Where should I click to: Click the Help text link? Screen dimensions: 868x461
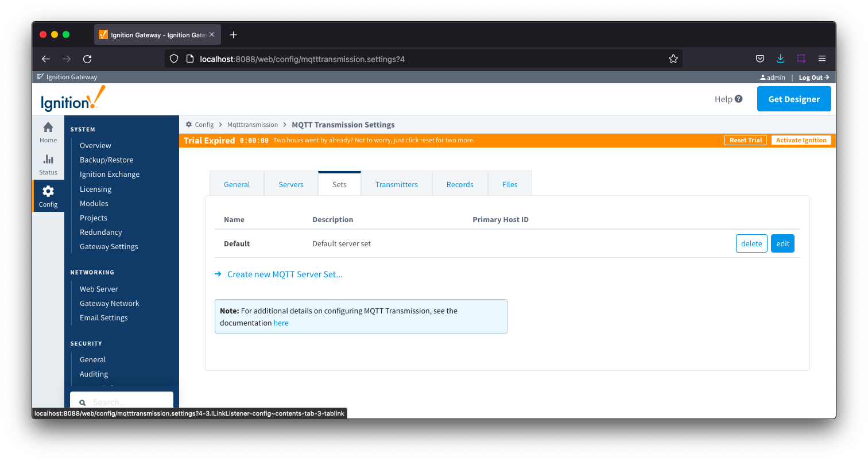723,99
